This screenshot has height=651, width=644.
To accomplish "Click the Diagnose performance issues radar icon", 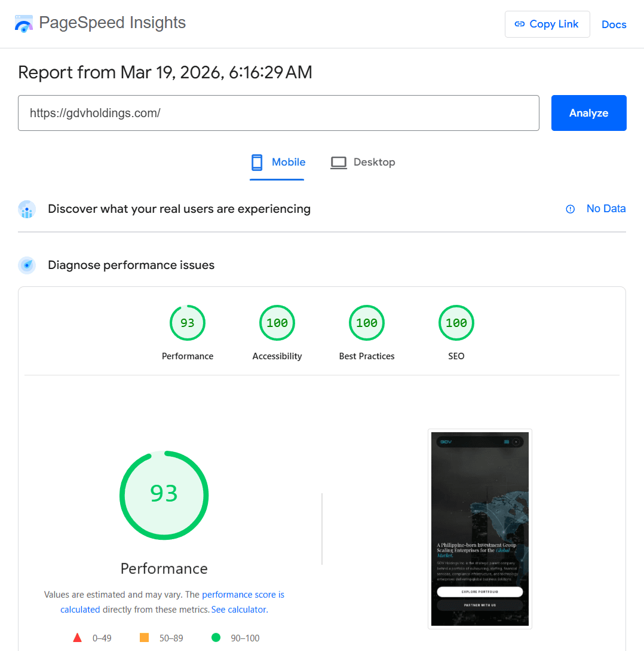I will [26, 265].
